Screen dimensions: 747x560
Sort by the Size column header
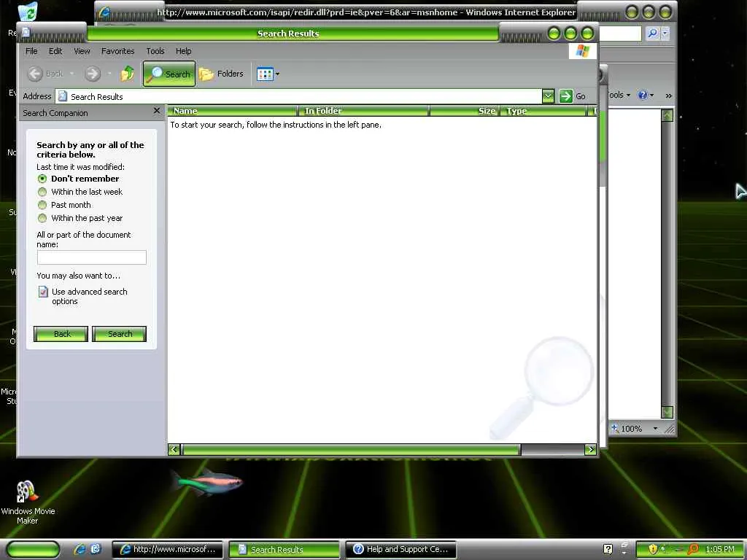[x=465, y=111]
